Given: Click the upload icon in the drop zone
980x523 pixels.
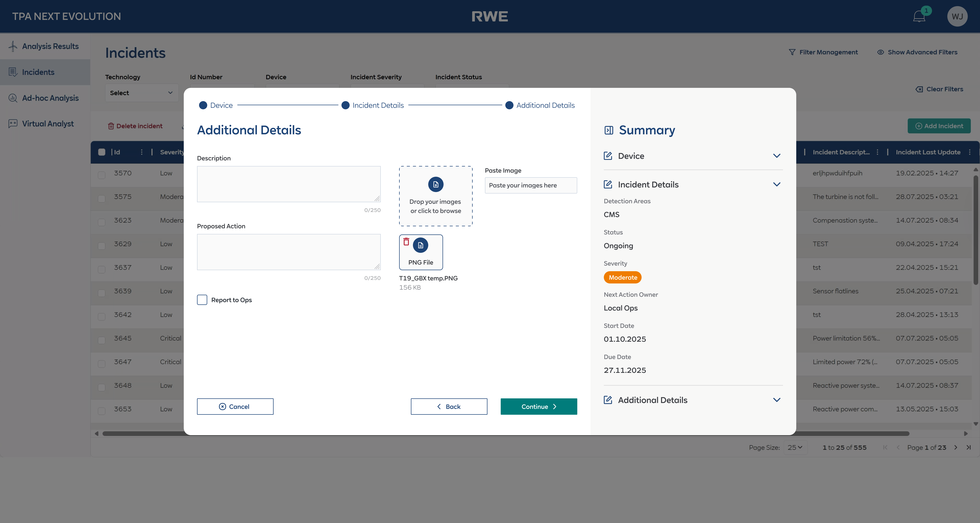Looking at the screenshot, I should pyautogui.click(x=436, y=184).
